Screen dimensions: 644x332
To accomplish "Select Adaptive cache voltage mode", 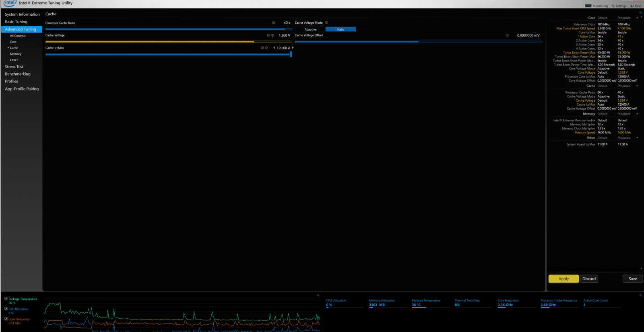I will click(310, 29).
